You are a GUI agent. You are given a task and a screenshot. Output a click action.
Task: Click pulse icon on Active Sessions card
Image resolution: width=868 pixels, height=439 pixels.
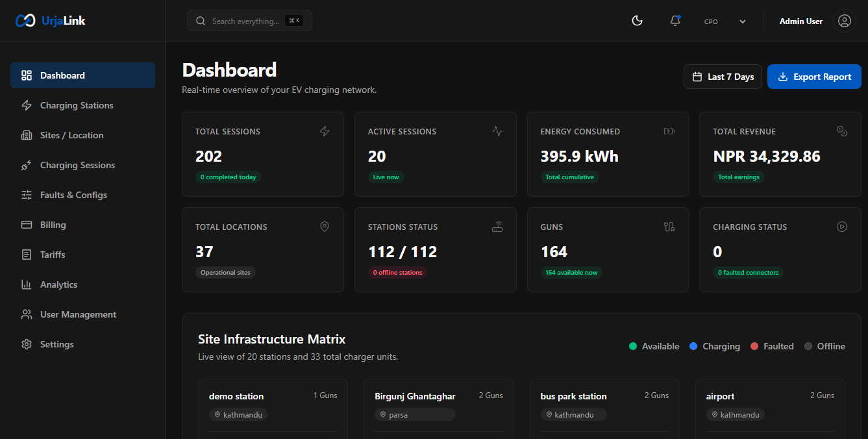click(x=497, y=131)
